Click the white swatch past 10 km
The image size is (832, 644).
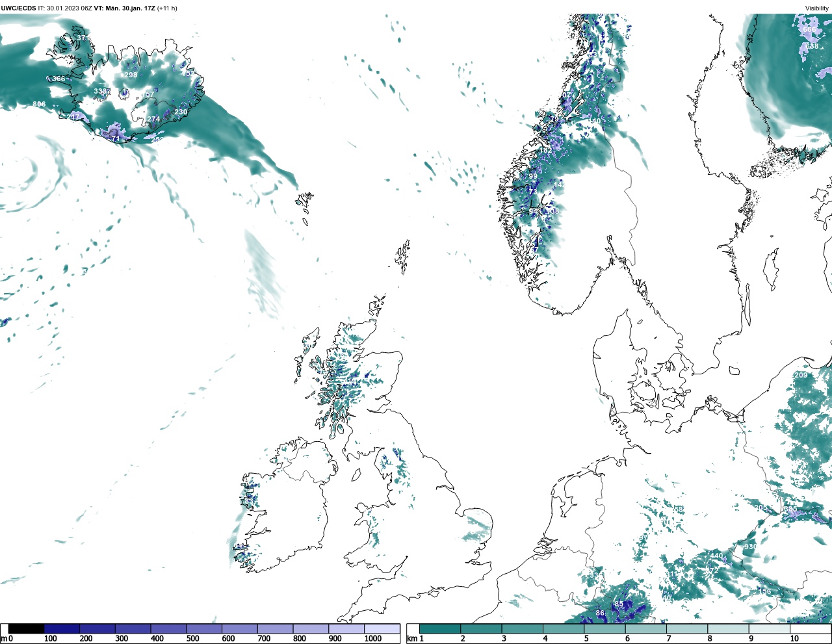click(810, 629)
